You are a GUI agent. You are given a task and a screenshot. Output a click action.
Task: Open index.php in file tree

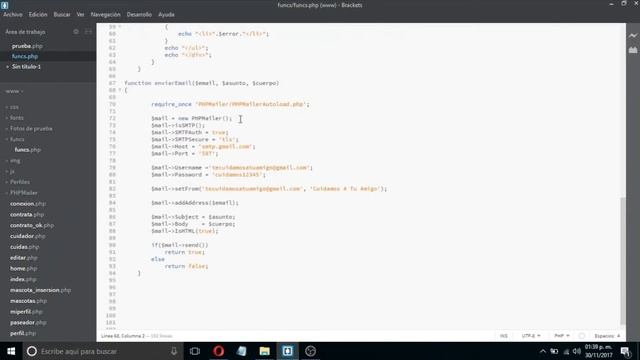point(23,279)
